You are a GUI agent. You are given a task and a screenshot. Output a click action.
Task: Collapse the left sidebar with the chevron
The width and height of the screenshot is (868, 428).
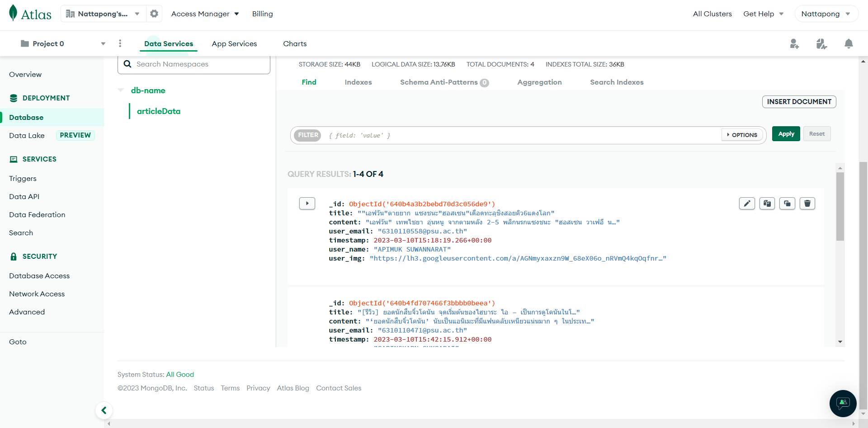click(104, 410)
